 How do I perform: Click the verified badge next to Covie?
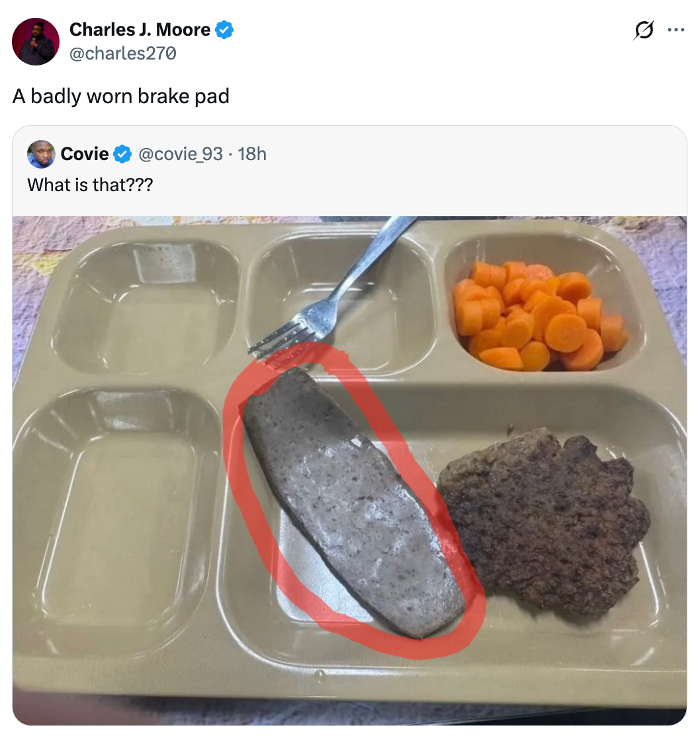coord(122,154)
